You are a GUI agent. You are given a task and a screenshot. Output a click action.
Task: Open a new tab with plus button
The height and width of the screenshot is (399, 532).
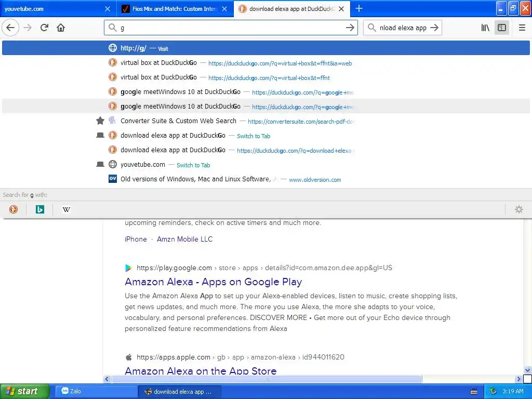(358, 8)
